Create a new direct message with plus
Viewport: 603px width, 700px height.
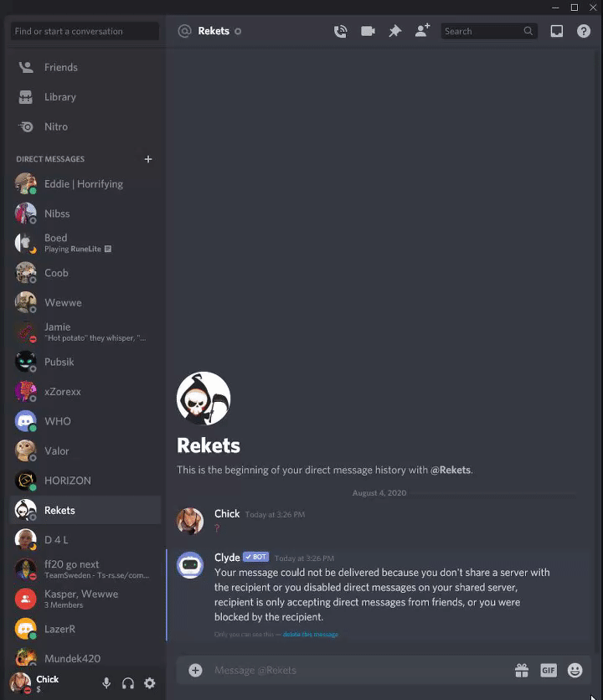(x=148, y=159)
